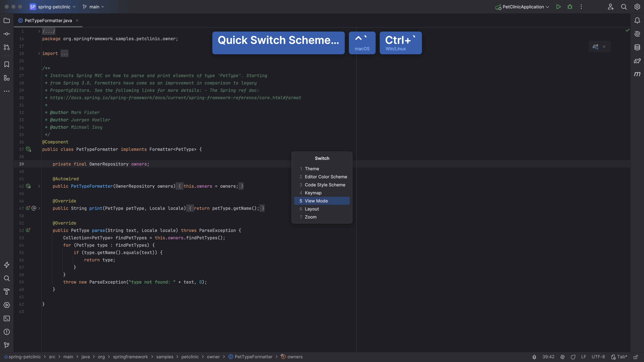
Task: Open the Terminal tool window
Action: pos(7,319)
